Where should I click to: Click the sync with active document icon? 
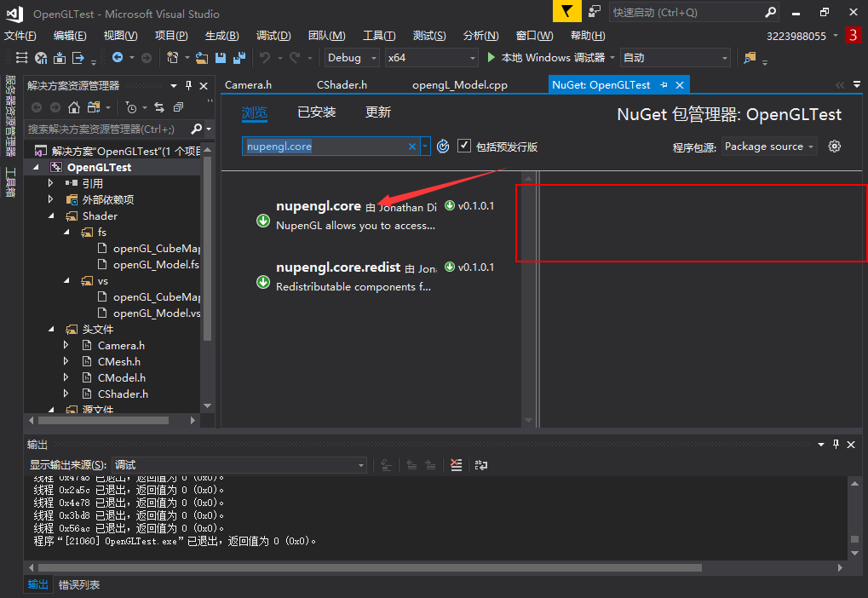[x=159, y=107]
